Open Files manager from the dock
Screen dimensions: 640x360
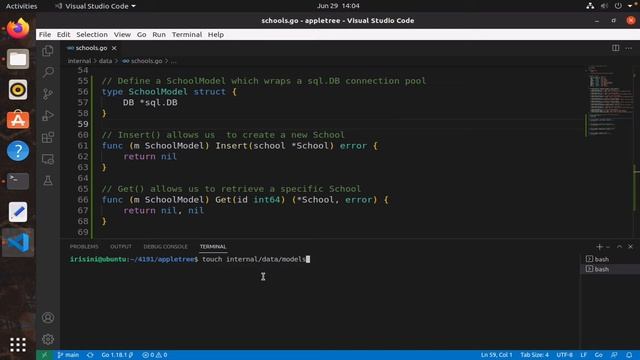click(x=18, y=59)
